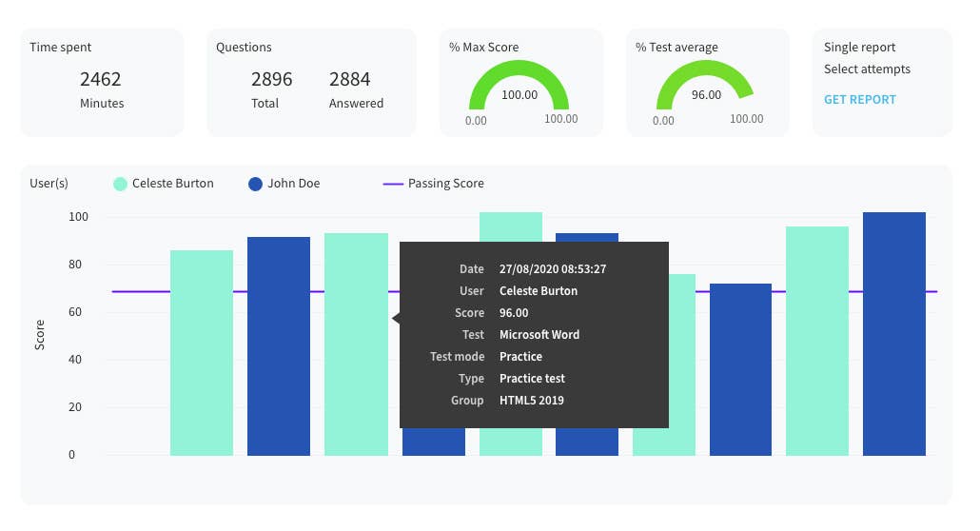Click the GET REPORT link
The height and width of the screenshot is (531, 980).
pos(859,100)
